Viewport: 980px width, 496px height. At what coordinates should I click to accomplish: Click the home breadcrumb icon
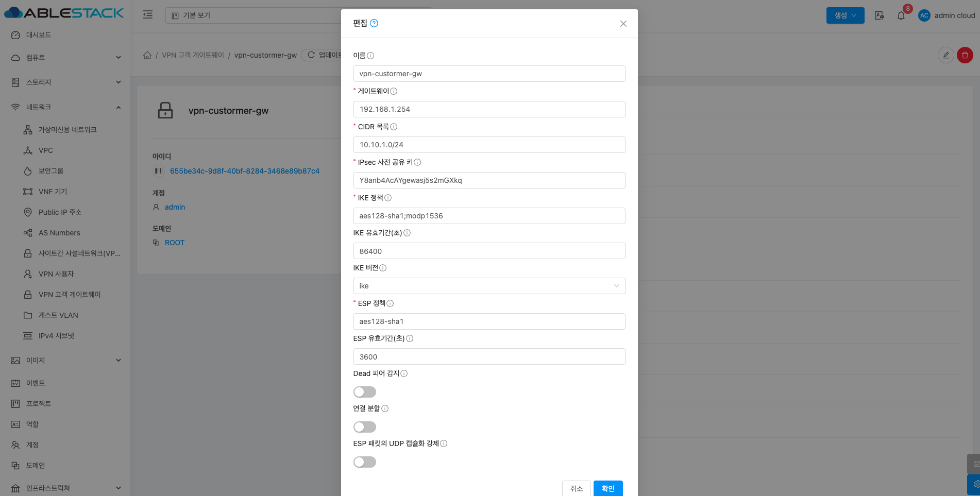click(x=147, y=55)
